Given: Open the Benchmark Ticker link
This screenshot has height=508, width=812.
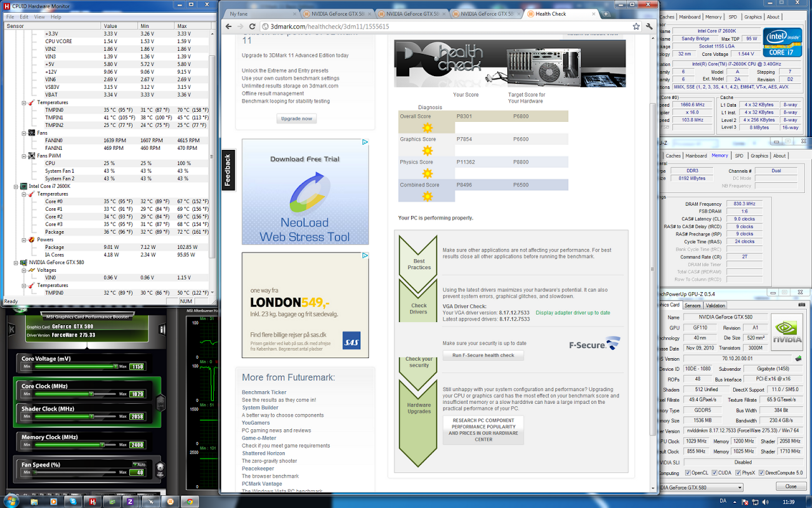Looking at the screenshot, I should [x=264, y=392].
